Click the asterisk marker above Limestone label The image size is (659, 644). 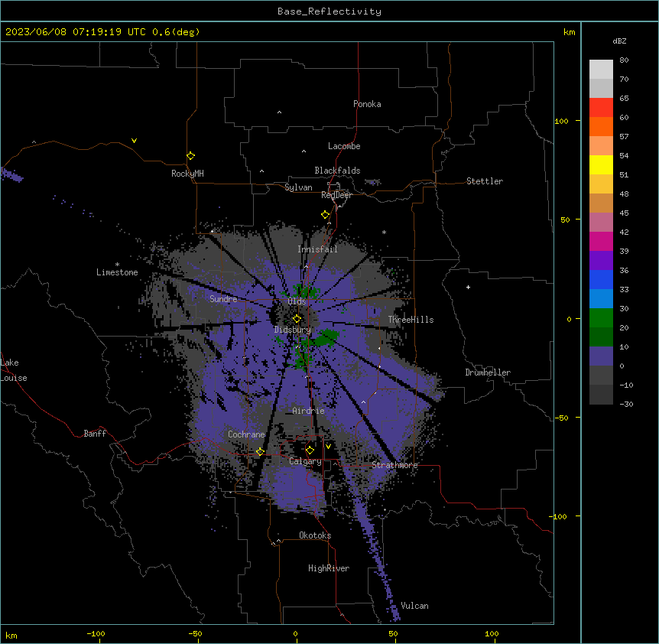117,265
